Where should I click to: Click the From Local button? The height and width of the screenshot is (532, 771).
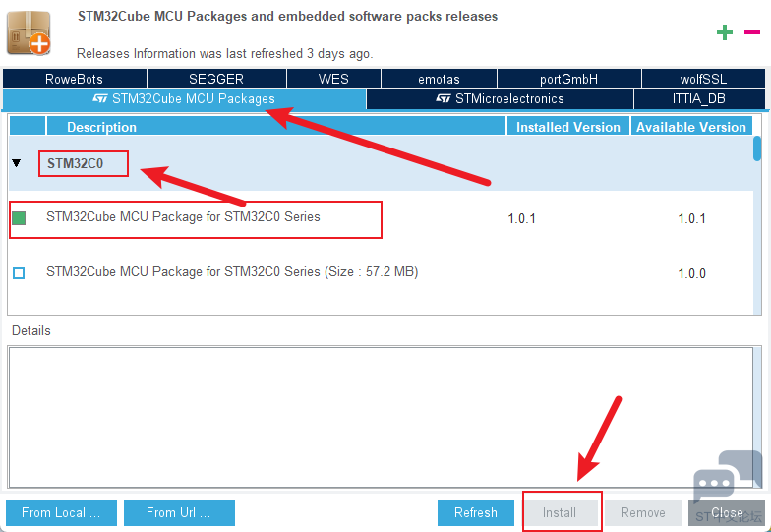pyautogui.click(x=61, y=513)
